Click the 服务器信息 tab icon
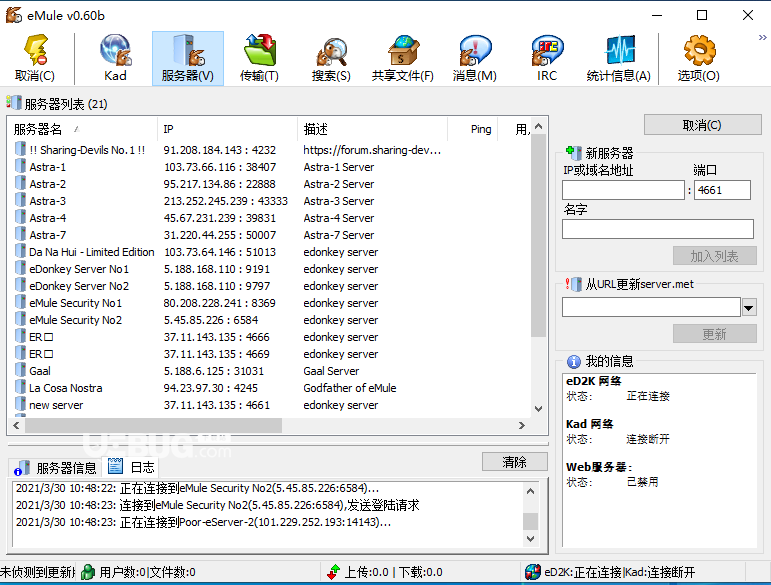This screenshot has height=585, width=771. [x=22, y=468]
